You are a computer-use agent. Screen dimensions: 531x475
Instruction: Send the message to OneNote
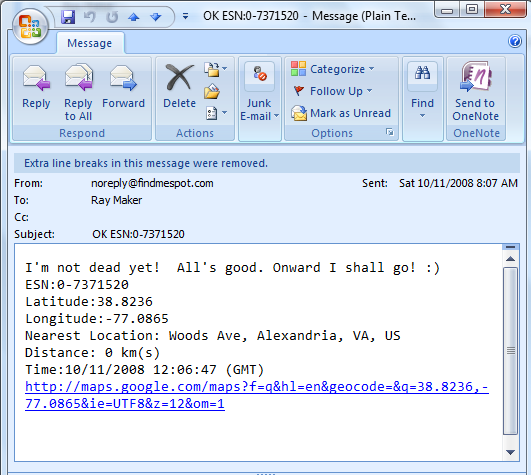[x=475, y=91]
